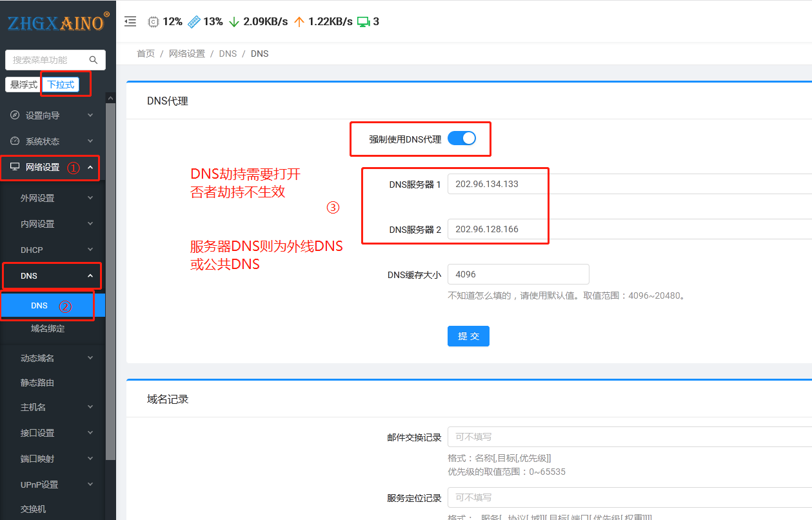Click the green download speed arrow
The width and height of the screenshot is (812, 520).
234,21
